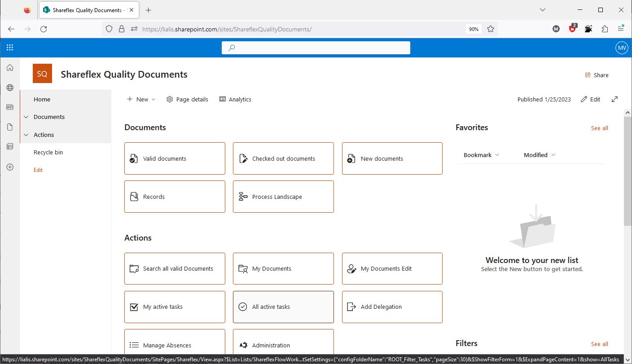Image resolution: width=632 pixels, height=364 pixels.
Task: Click the Firefox back arrow
Action: 11,29
